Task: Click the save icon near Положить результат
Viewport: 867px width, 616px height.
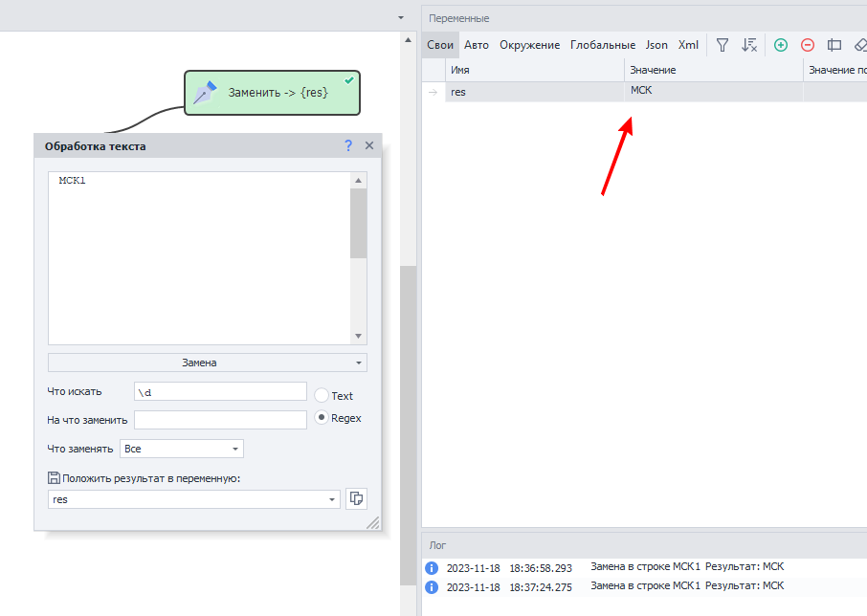Action: (x=54, y=478)
